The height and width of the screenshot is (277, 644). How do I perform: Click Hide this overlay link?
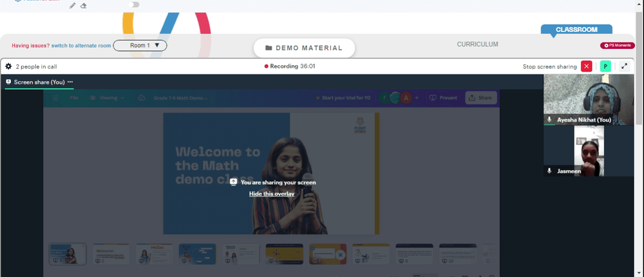(x=272, y=193)
